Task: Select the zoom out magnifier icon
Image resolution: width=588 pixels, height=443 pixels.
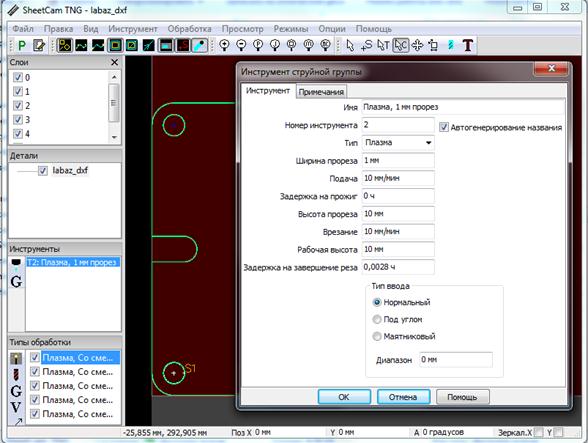Action: pyautogui.click(x=241, y=45)
